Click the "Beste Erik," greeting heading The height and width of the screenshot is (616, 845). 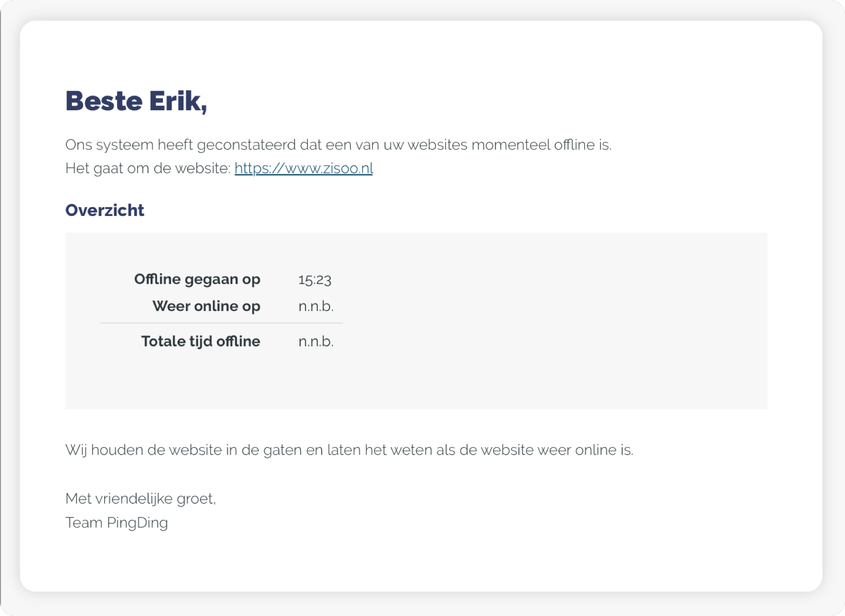(136, 101)
